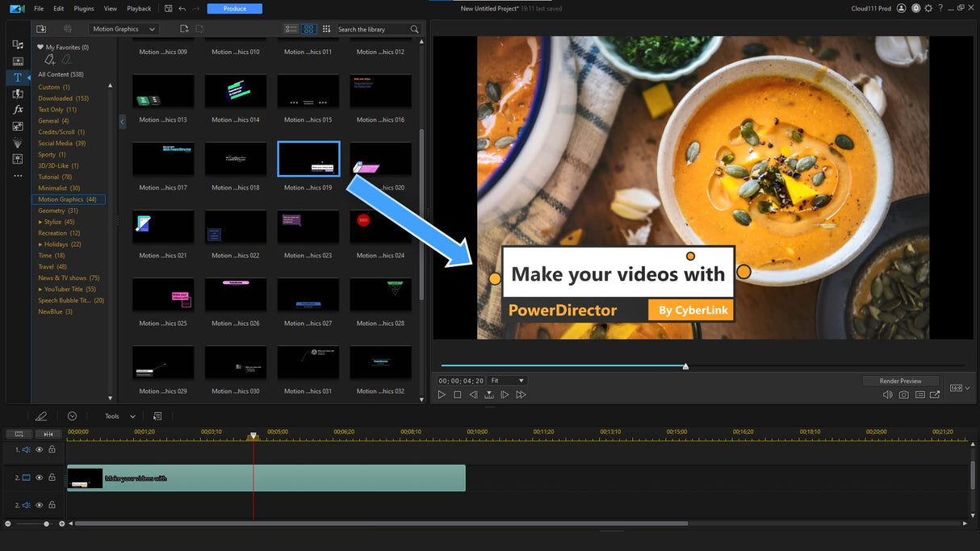Open the Plugins menu

pos(84,8)
